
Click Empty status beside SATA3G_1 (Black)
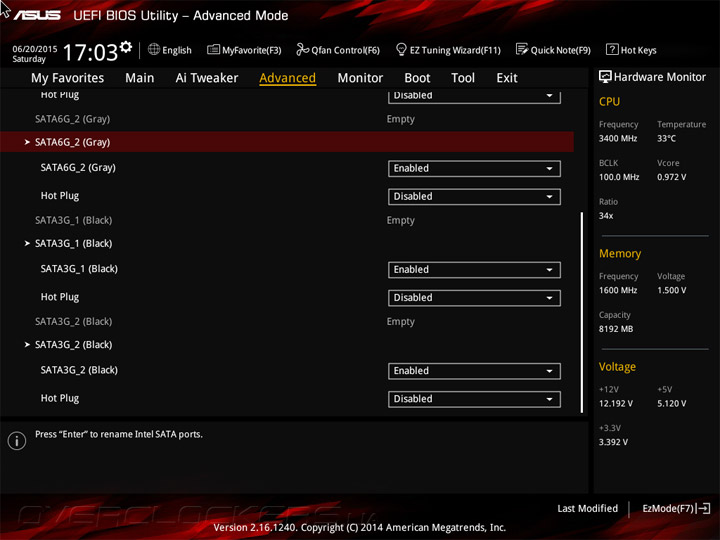(x=400, y=220)
